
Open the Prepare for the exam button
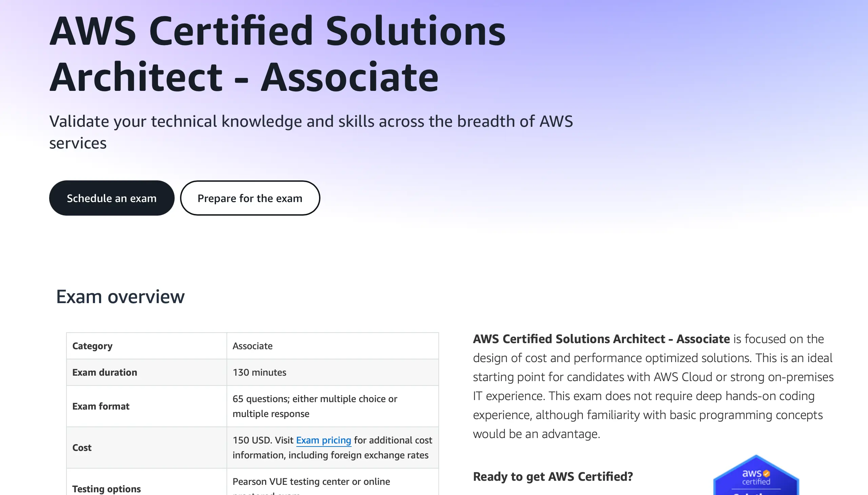coord(250,198)
